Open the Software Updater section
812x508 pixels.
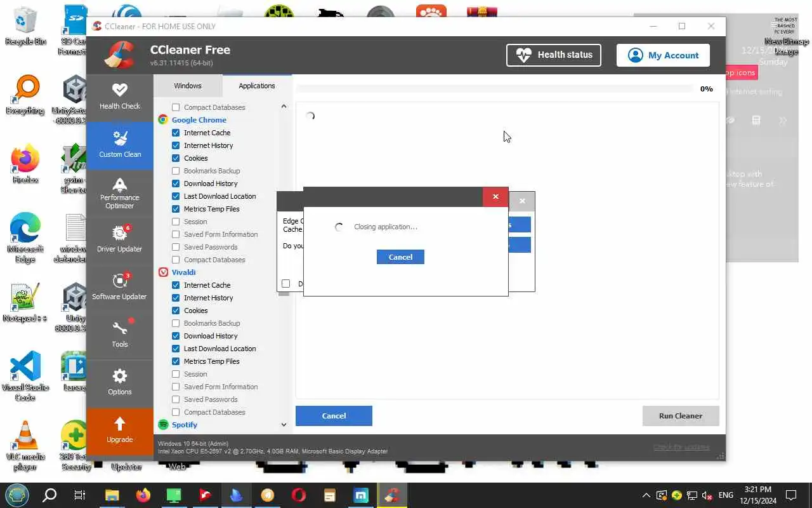[x=120, y=287]
